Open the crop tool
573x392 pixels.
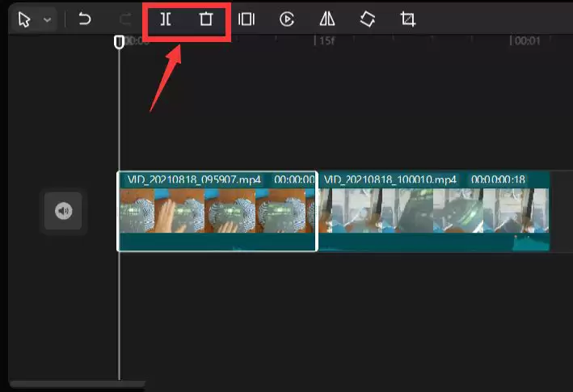tap(408, 19)
